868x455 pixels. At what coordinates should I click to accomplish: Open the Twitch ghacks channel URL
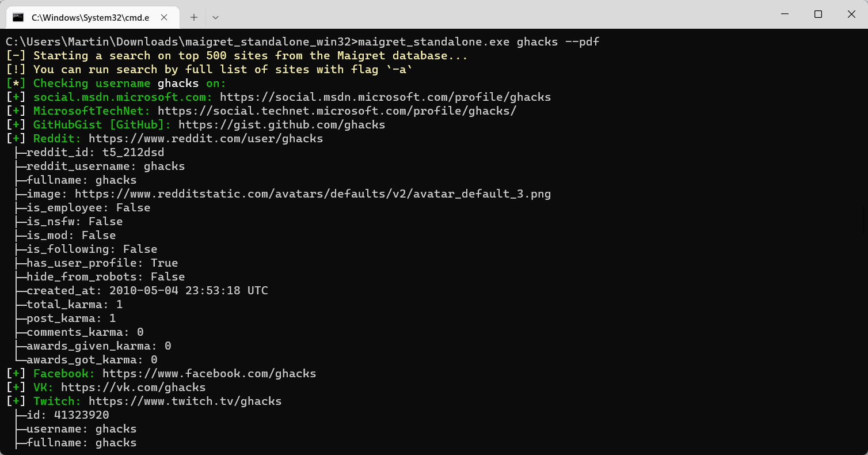(x=185, y=401)
